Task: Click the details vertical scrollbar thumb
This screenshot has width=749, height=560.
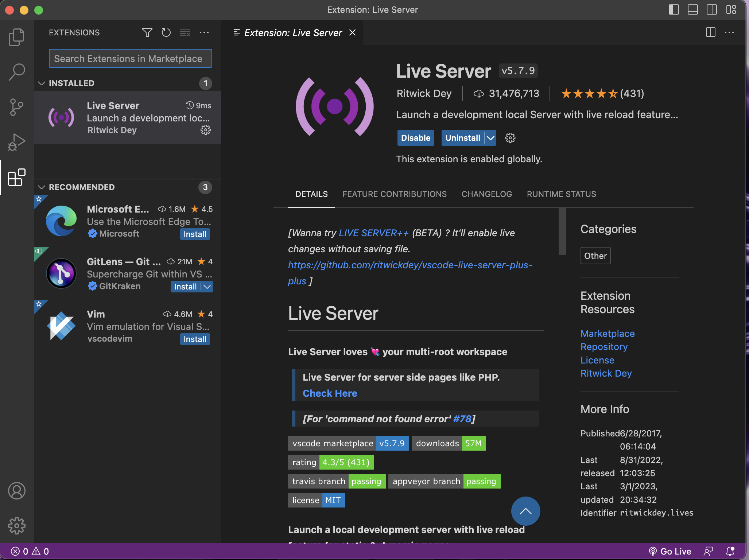Action: click(x=562, y=231)
